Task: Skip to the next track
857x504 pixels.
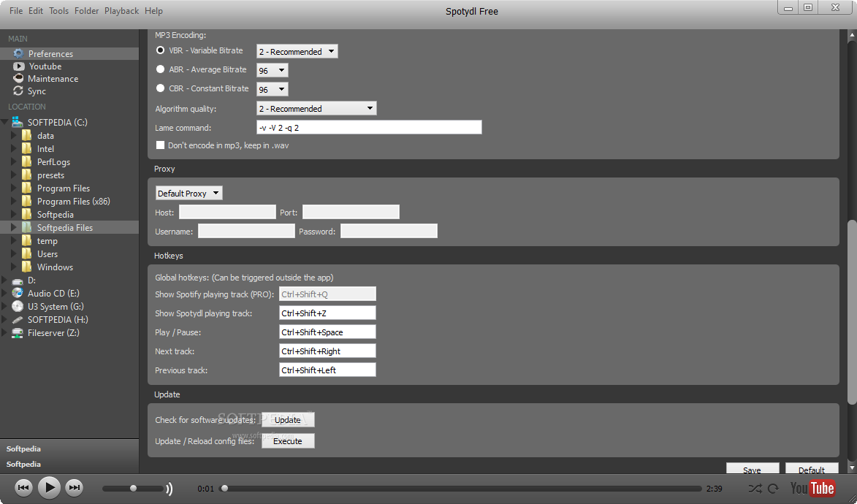Action: coord(75,487)
